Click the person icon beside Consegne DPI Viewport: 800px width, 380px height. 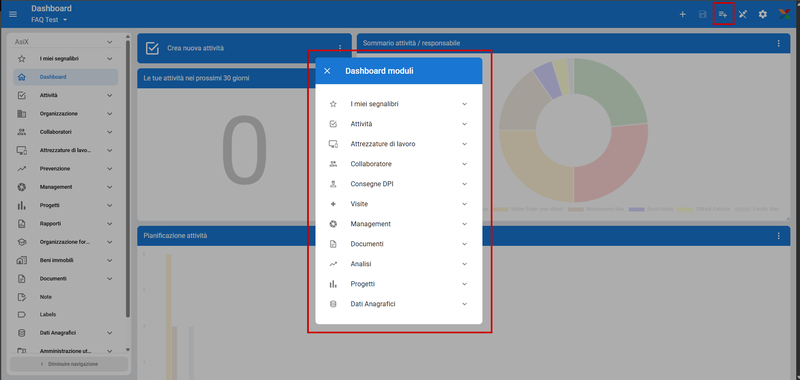point(333,184)
